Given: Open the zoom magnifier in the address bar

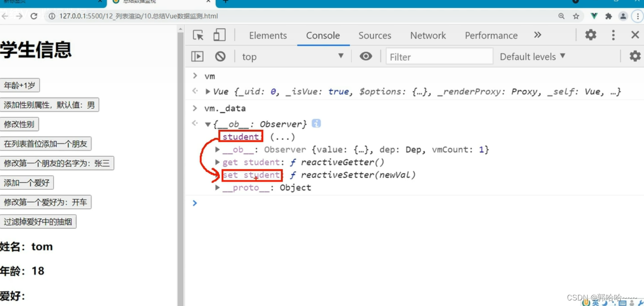Looking at the screenshot, I should coord(561,16).
